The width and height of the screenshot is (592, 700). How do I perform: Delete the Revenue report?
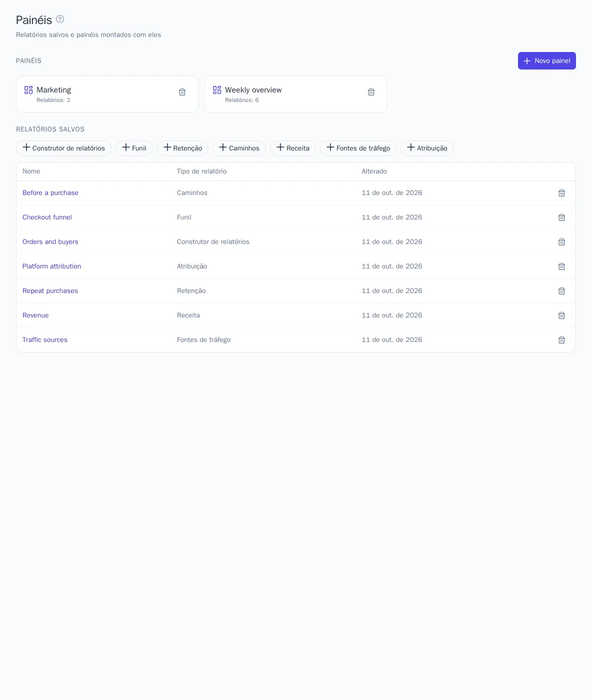tap(561, 315)
